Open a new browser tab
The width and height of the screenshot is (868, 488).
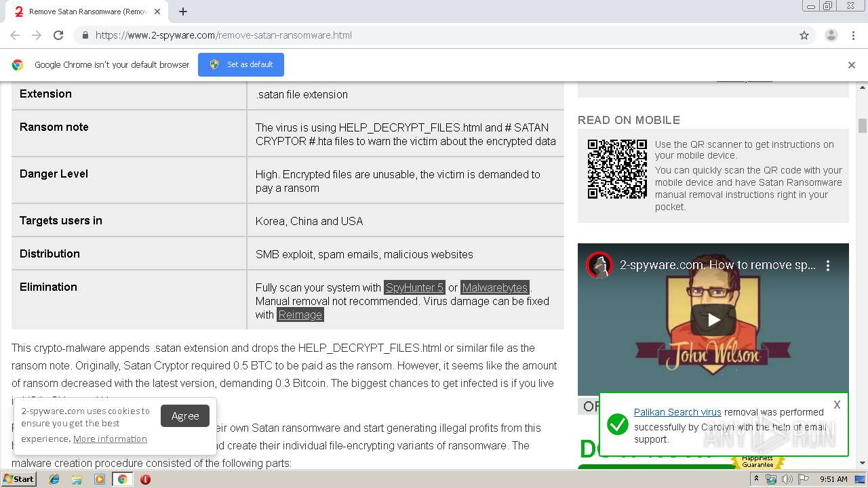tap(183, 12)
